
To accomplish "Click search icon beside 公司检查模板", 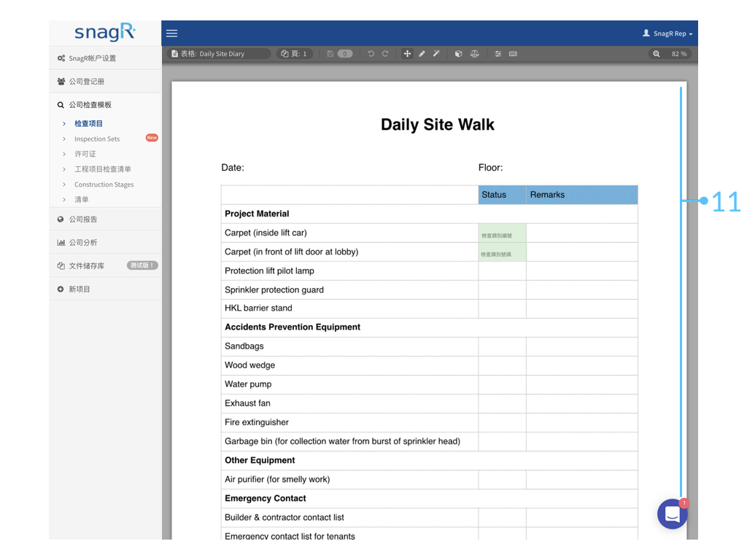I will pyautogui.click(x=61, y=105).
